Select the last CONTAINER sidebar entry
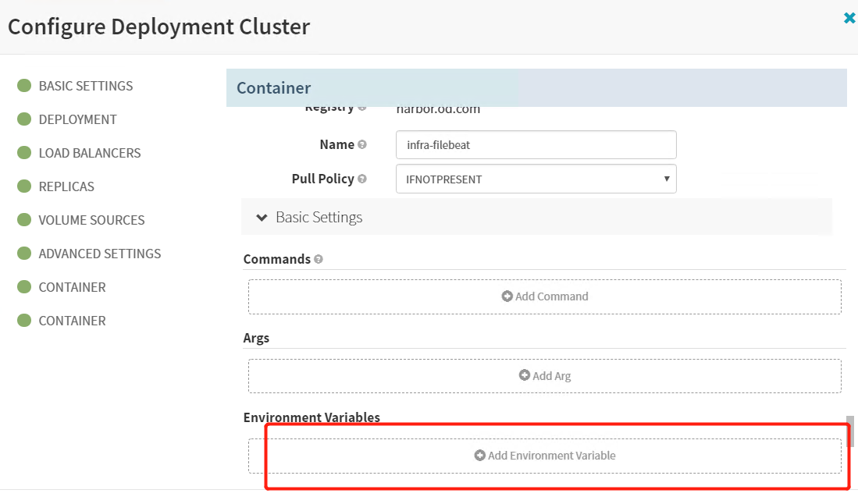Image resolution: width=858 pixels, height=504 pixels. click(72, 321)
